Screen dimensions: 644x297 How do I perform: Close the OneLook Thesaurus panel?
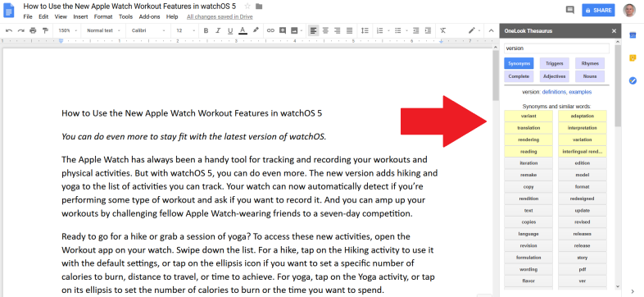point(614,31)
